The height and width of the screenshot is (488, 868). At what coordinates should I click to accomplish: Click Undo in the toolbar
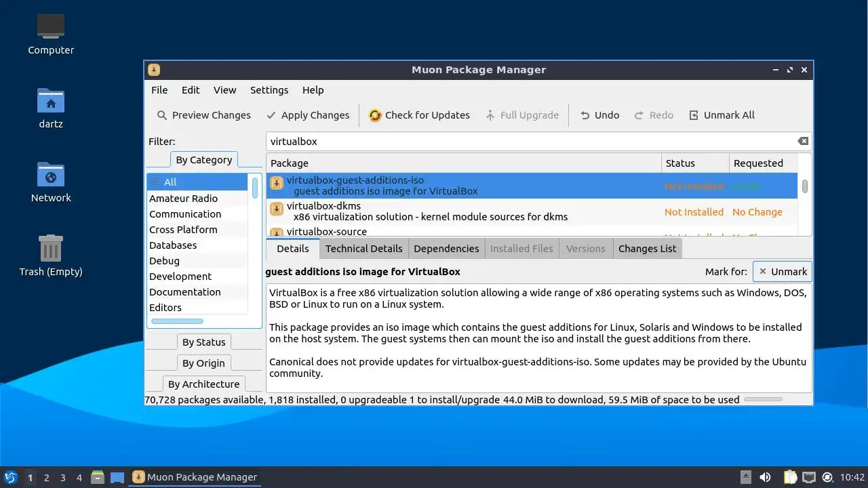599,115
